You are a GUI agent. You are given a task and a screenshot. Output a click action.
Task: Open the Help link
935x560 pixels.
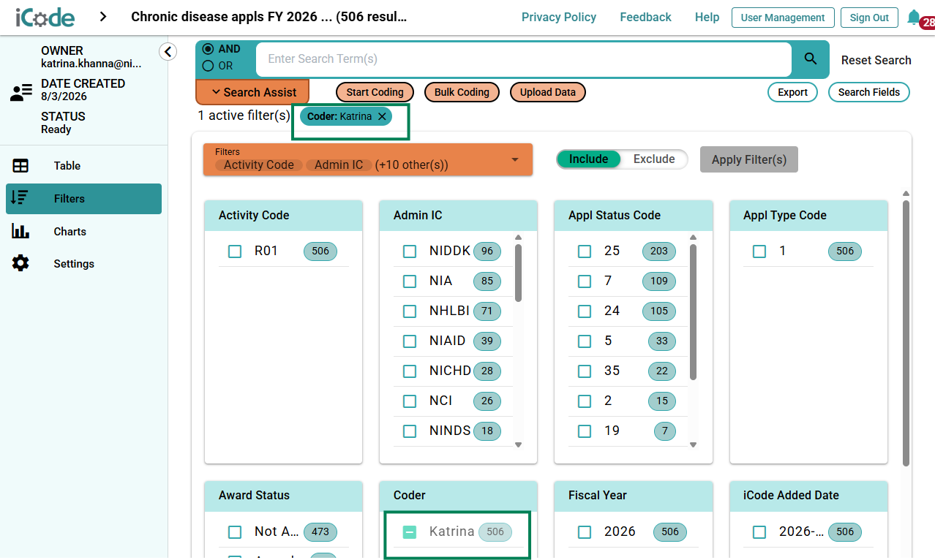pos(707,17)
